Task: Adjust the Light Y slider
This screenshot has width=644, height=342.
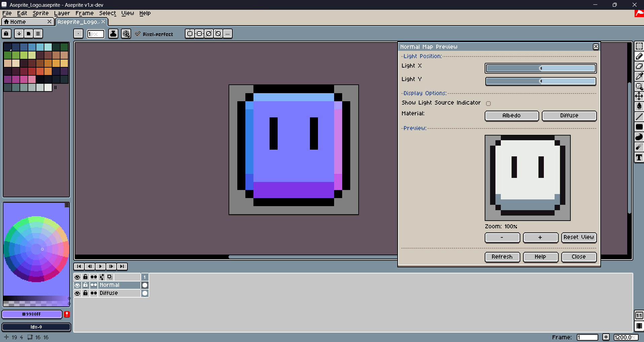Action: [x=540, y=81]
